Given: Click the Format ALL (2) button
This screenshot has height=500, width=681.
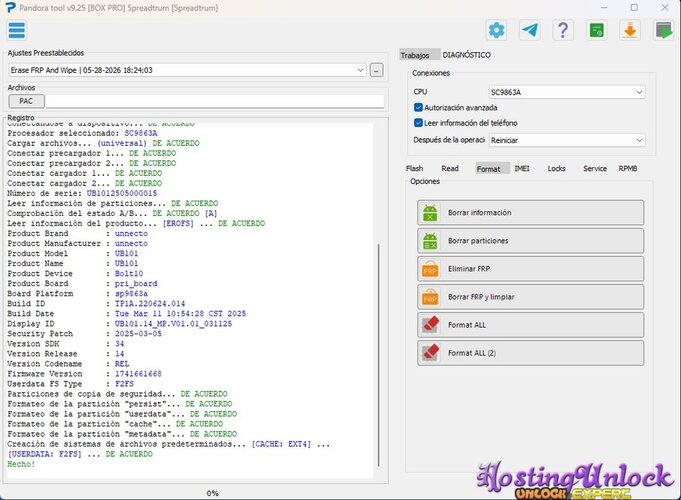Looking at the screenshot, I should 530,353.
